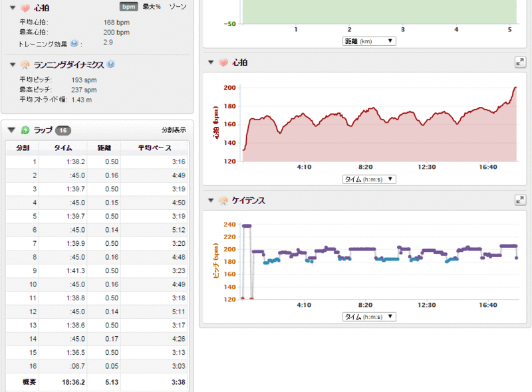
Task: Switch the heart rate unit to bpm
Action: [128, 7]
